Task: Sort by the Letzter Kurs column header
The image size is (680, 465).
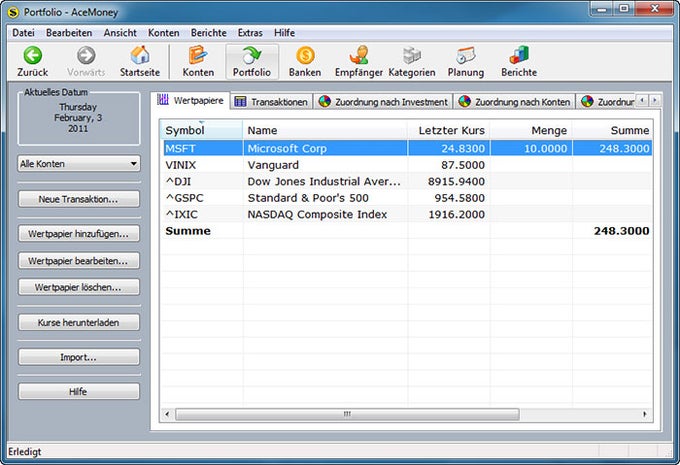Action: (448, 130)
